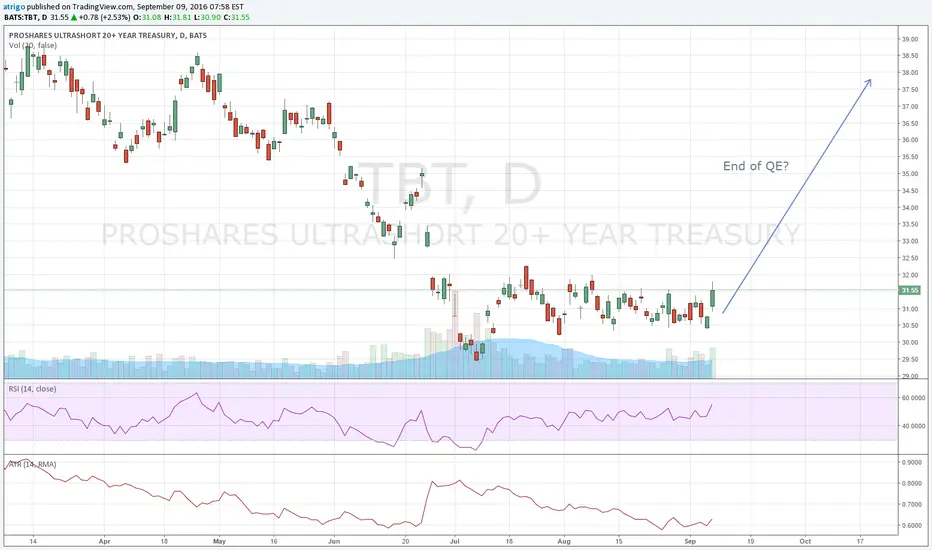932x550 pixels.
Task: Click the 30.00 price axis label
Action: (x=910, y=342)
